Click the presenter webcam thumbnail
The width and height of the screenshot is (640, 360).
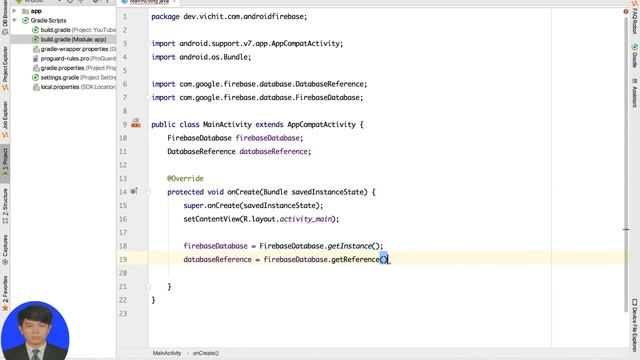(35, 331)
